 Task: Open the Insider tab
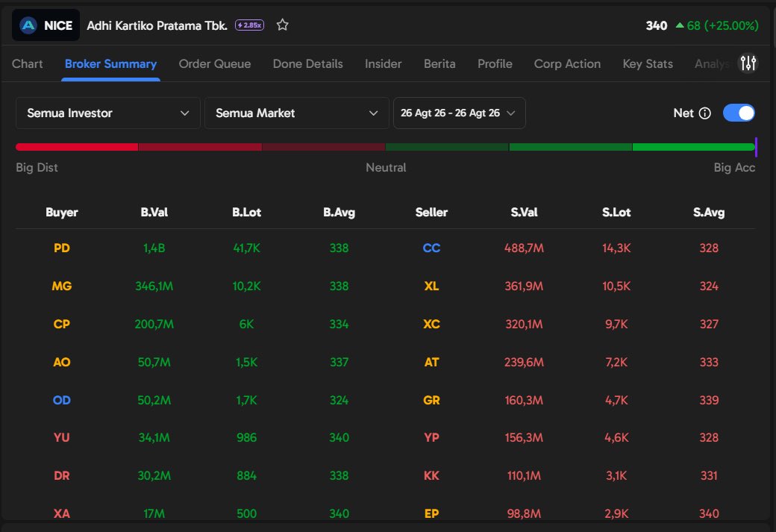click(x=383, y=64)
